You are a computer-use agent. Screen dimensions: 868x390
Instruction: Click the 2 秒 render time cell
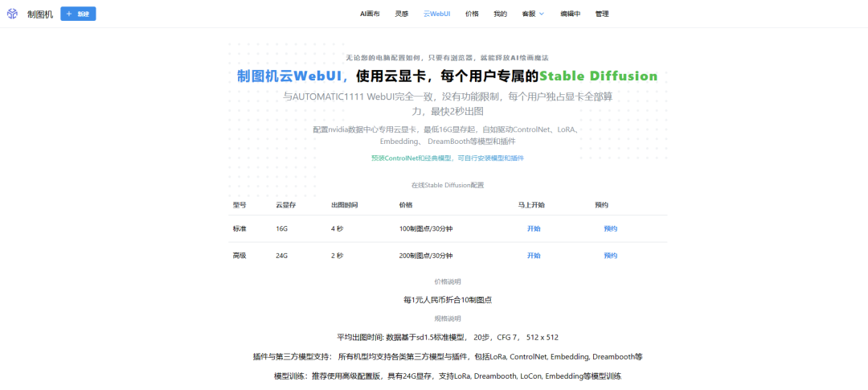pyautogui.click(x=337, y=256)
